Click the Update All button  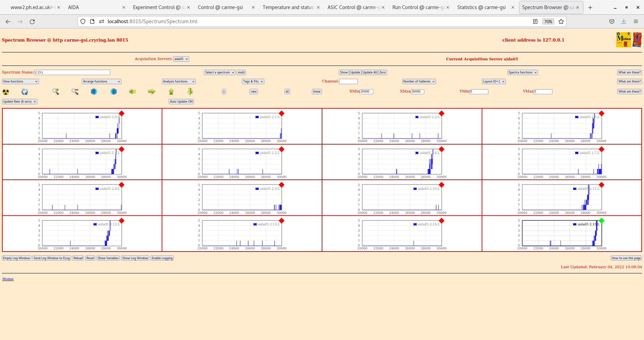tap(370, 72)
